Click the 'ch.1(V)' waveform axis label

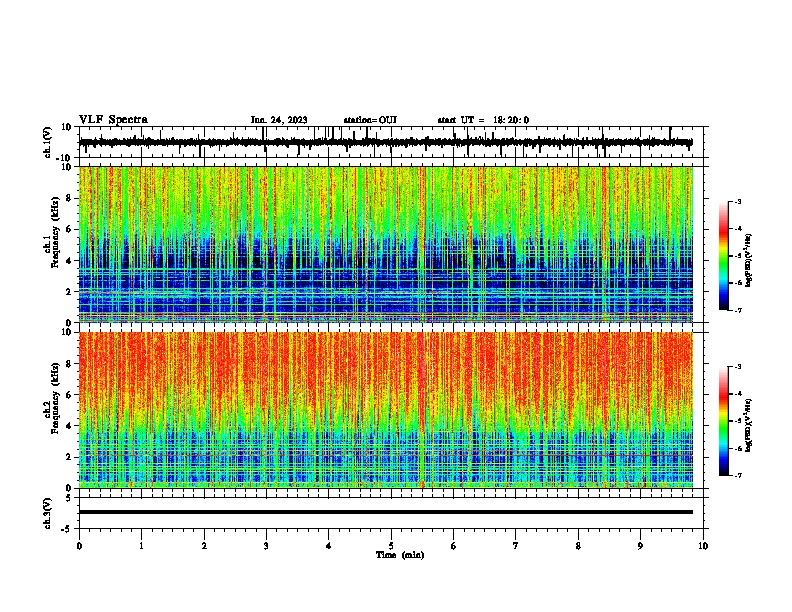click(48, 142)
